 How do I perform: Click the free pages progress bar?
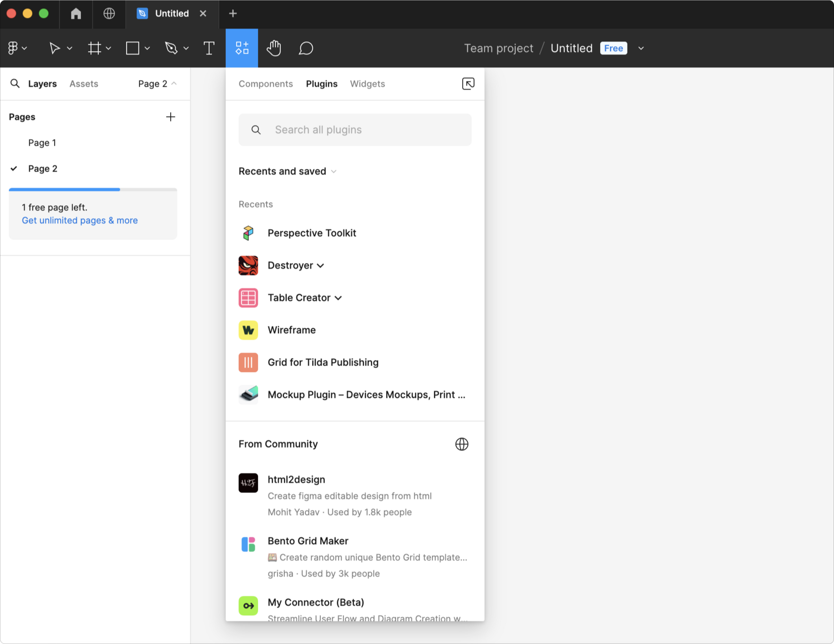(93, 189)
